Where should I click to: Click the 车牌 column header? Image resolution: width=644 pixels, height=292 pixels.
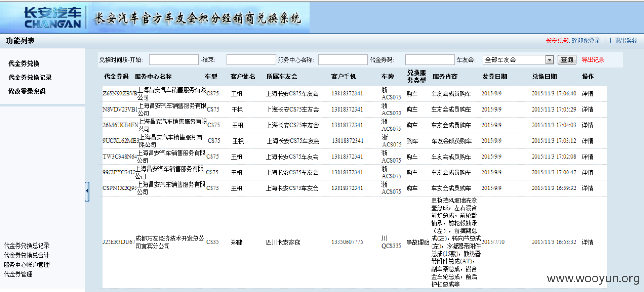[x=388, y=77]
